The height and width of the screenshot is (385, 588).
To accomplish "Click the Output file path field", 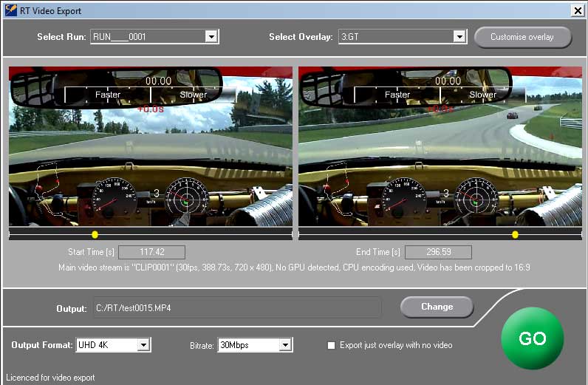I will 236,307.
